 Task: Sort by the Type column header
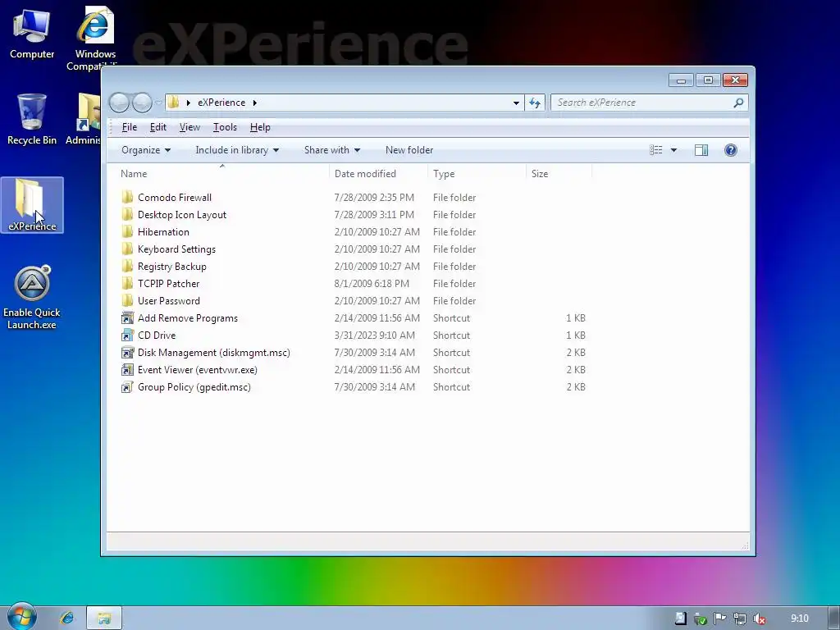click(x=477, y=174)
